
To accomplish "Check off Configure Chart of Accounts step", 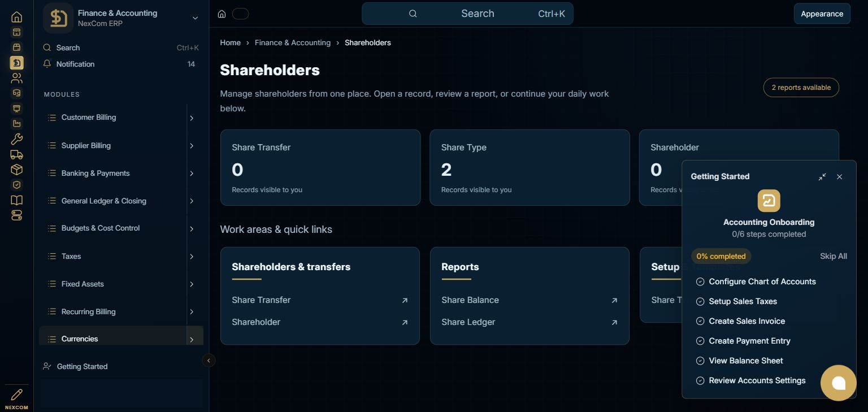I will tap(700, 281).
